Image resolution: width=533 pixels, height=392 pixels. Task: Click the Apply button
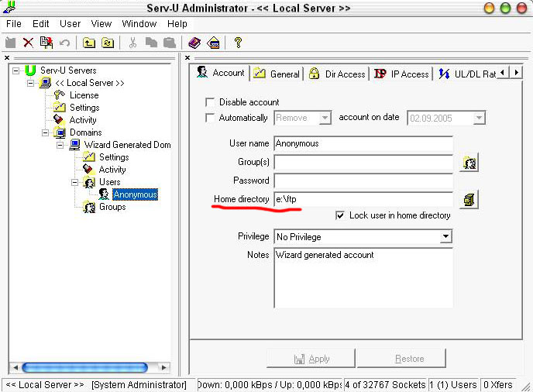click(311, 359)
